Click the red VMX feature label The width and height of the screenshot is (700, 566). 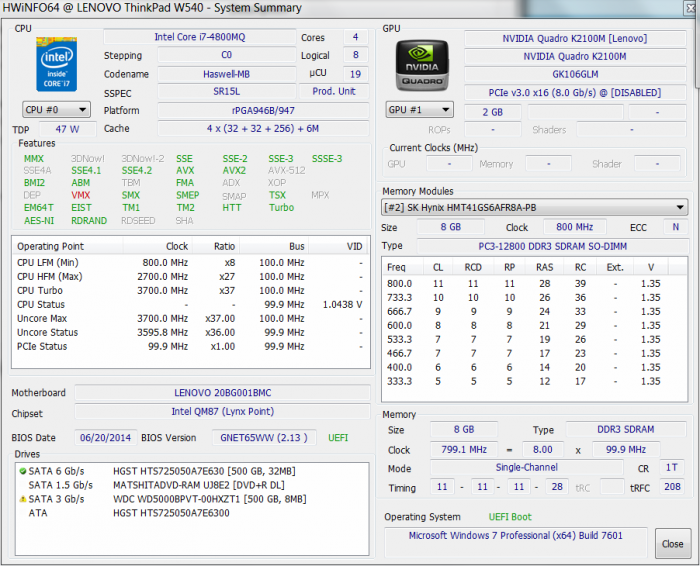pyautogui.click(x=81, y=196)
